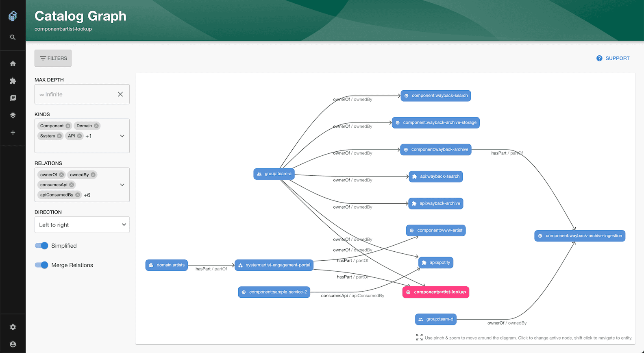
Task: Click the component:artist-lookup subtitle in header
Action: (63, 29)
